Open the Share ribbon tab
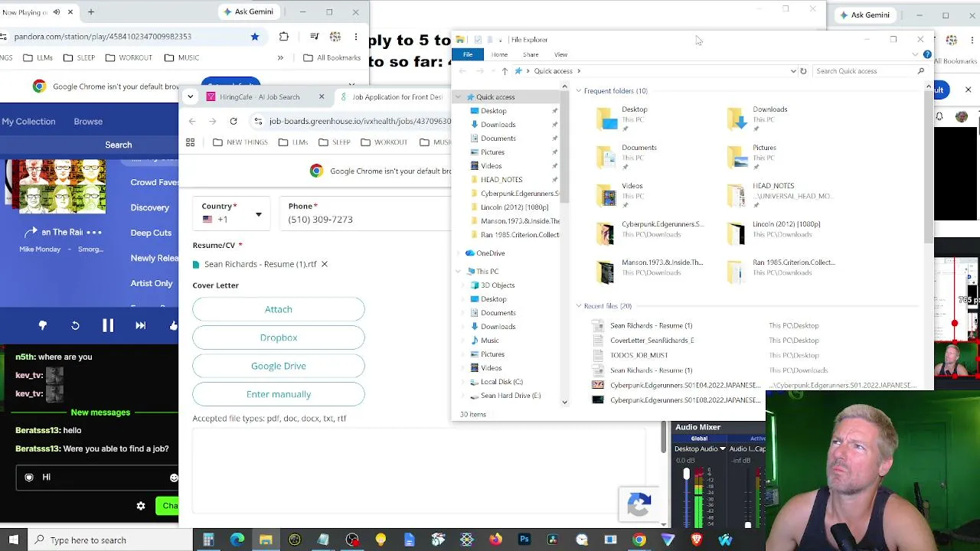980x551 pixels. click(x=531, y=54)
